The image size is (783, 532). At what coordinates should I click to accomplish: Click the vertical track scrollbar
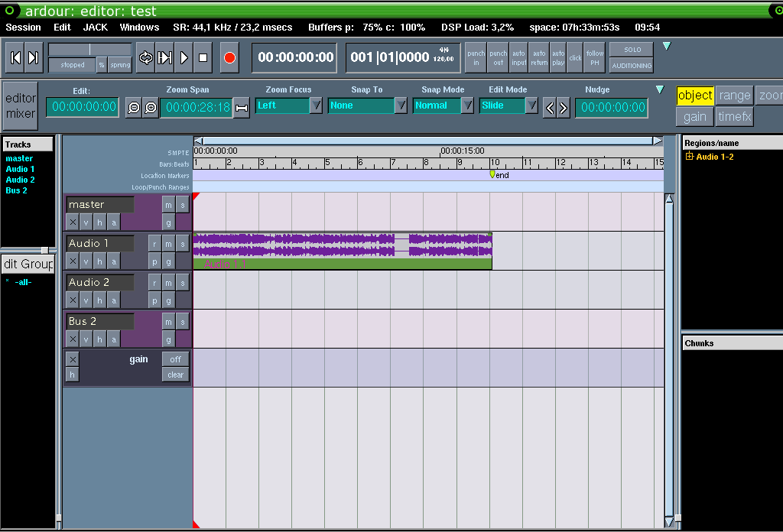point(669,359)
